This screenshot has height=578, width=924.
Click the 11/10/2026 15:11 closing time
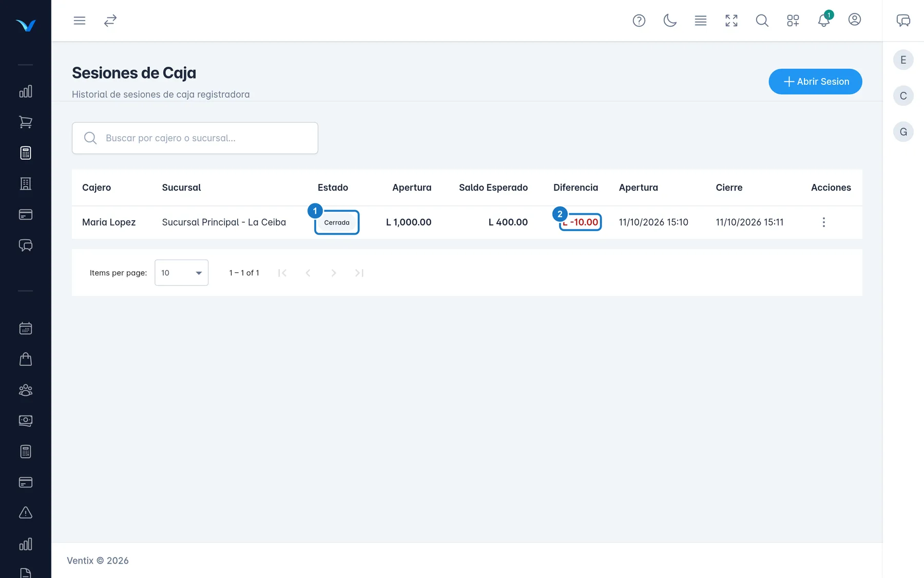(x=749, y=222)
